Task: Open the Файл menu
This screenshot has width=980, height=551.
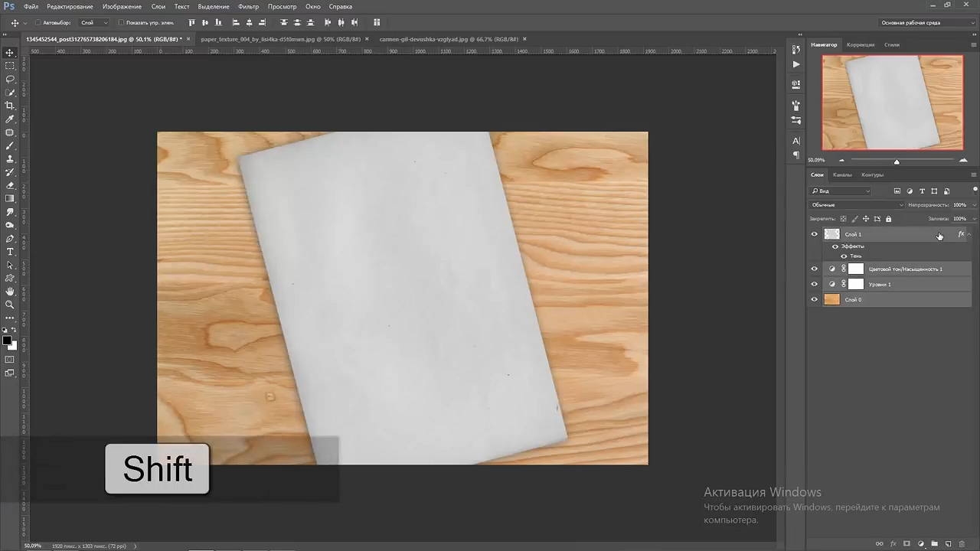Action: [x=31, y=6]
